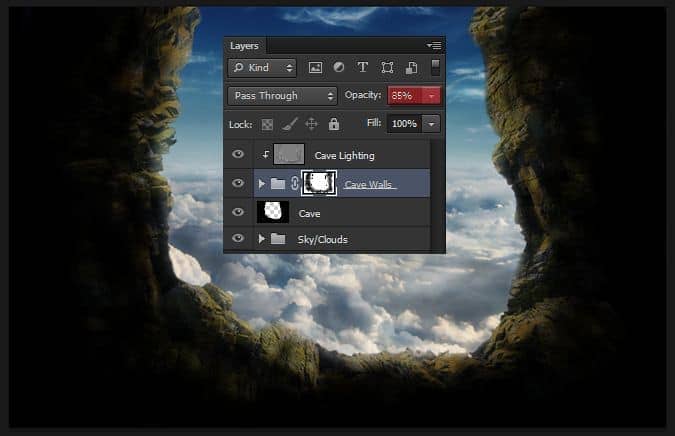This screenshot has width=675, height=436.
Task: Click the Opacity 85% value field
Action: point(405,96)
